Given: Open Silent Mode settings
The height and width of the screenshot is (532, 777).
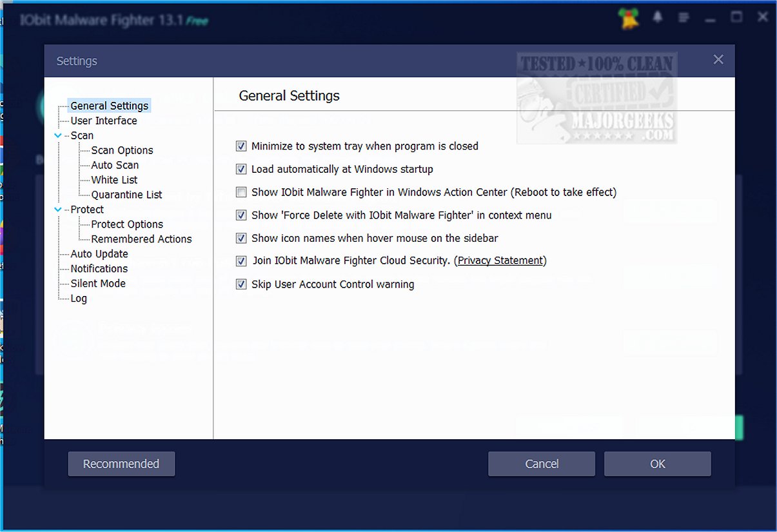Looking at the screenshot, I should tap(98, 284).
